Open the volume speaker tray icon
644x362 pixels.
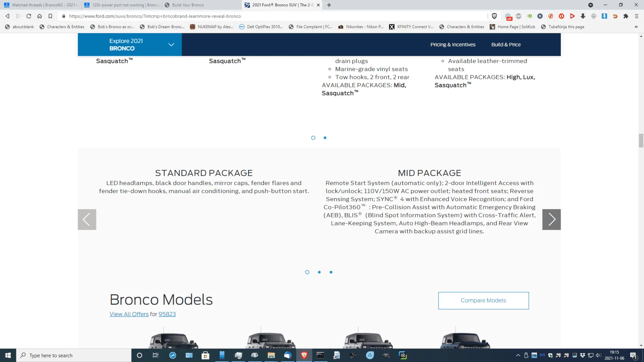coord(599,355)
